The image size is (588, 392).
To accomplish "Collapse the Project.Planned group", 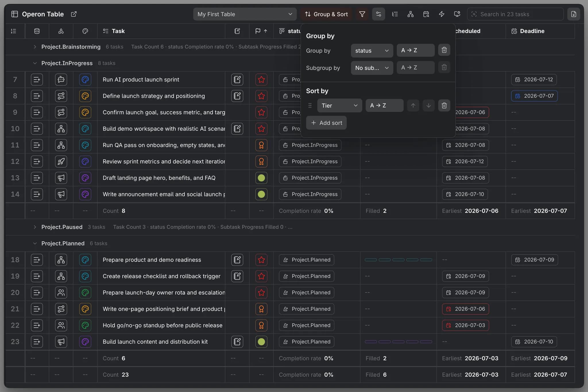I will click(x=35, y=243).
